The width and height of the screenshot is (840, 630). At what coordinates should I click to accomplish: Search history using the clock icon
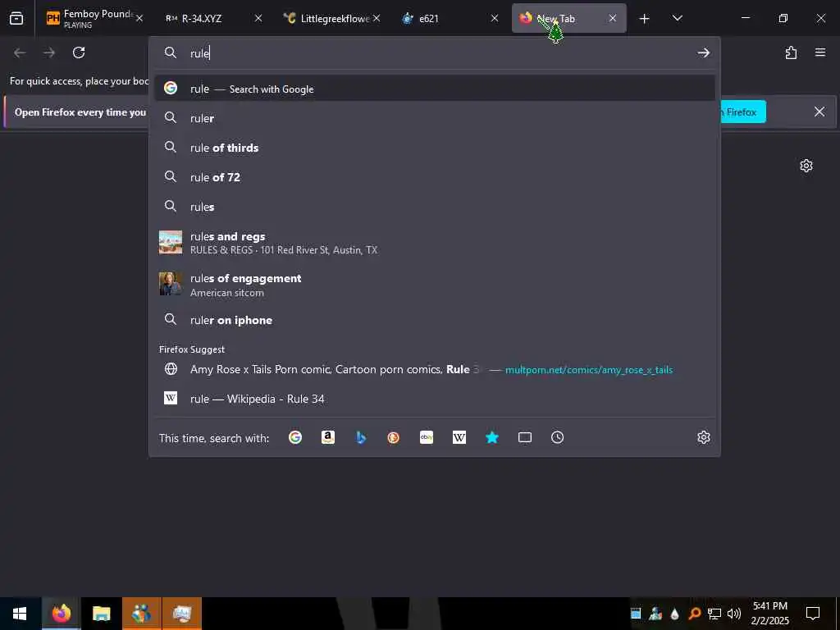(557, 437)
